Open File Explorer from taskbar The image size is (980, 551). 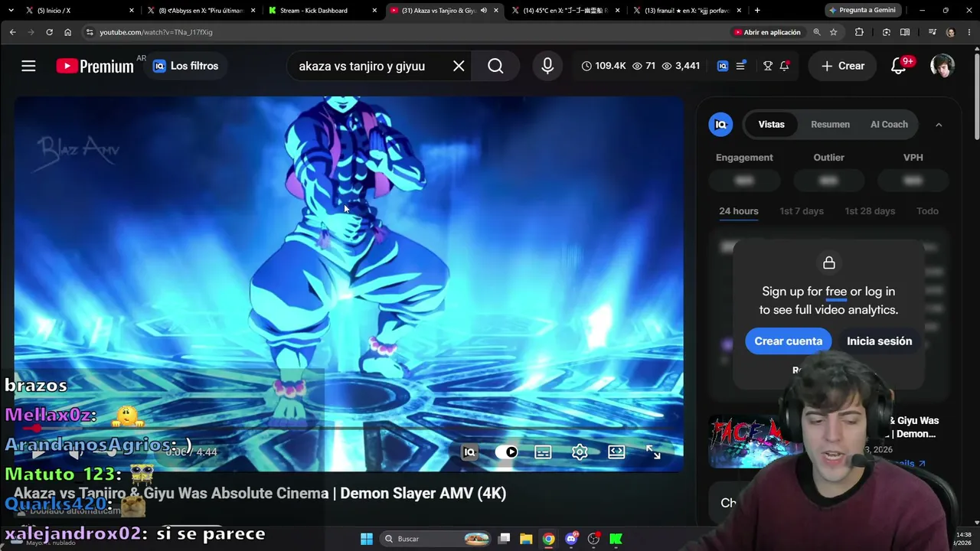pyautogui.click(x=526, y=539)
